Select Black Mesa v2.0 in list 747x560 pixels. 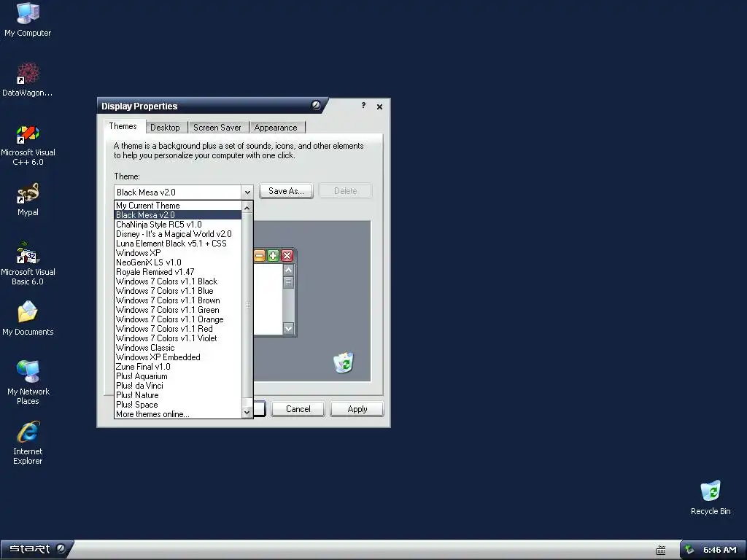178,215
